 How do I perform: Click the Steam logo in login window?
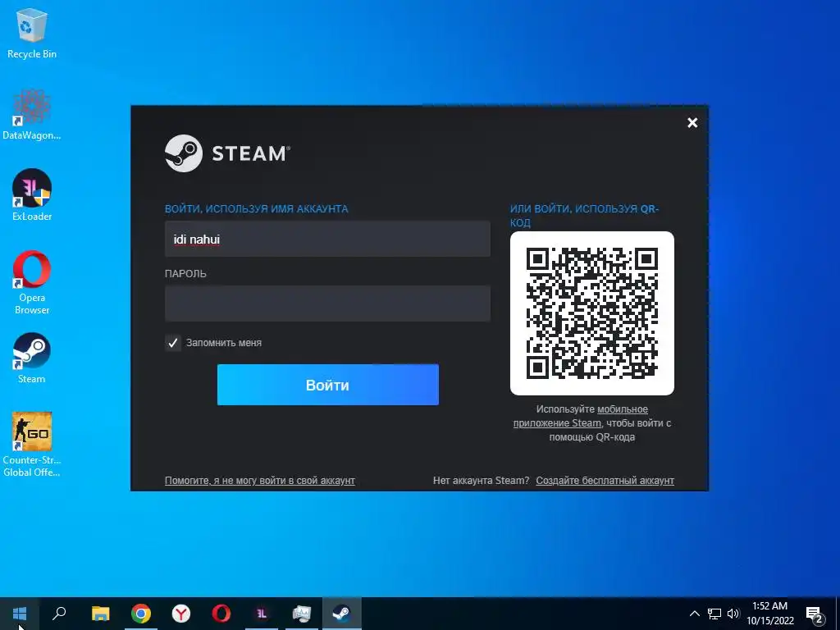(x=227, y=153)
